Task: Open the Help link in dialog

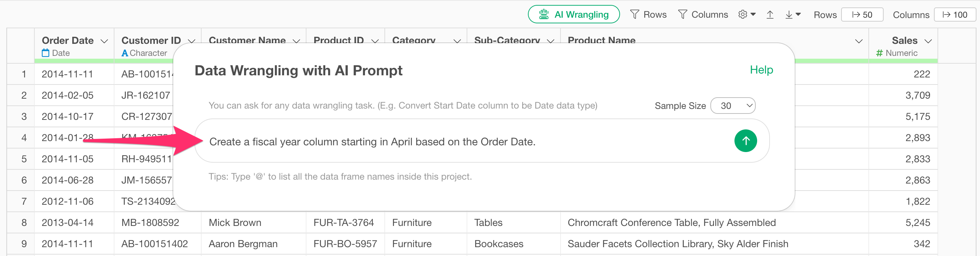Action: point(761,70)
